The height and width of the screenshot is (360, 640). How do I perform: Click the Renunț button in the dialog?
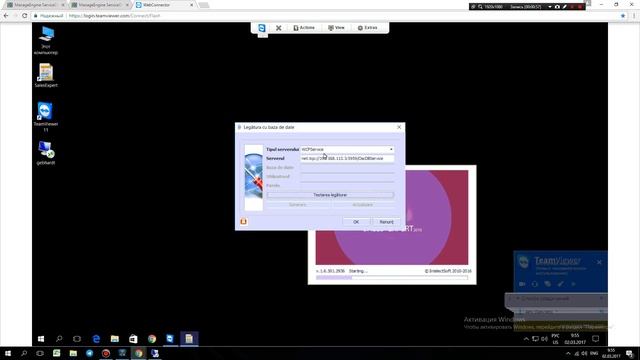pyautogui.click(x=386, y=222)
